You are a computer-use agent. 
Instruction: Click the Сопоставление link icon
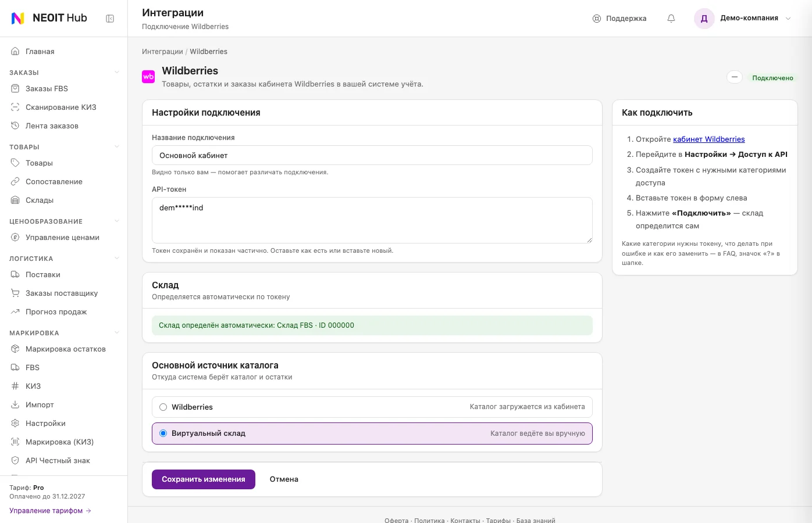pos(15,182)
